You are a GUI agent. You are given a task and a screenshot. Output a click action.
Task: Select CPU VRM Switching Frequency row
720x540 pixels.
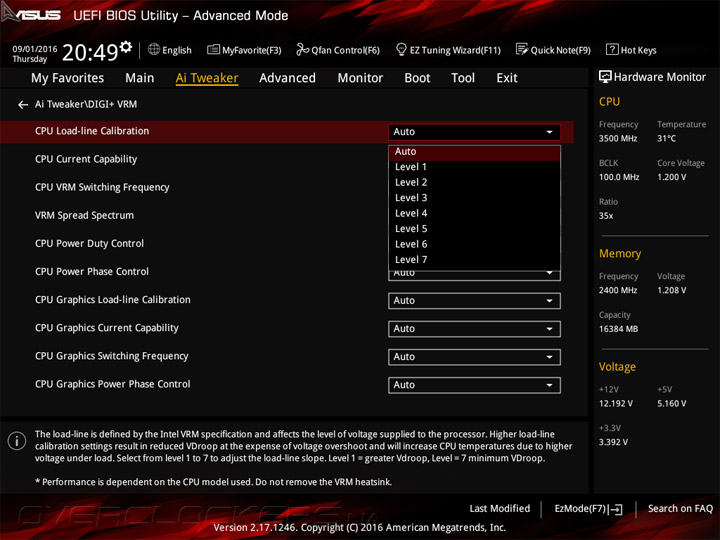click(x=102, y=187)
